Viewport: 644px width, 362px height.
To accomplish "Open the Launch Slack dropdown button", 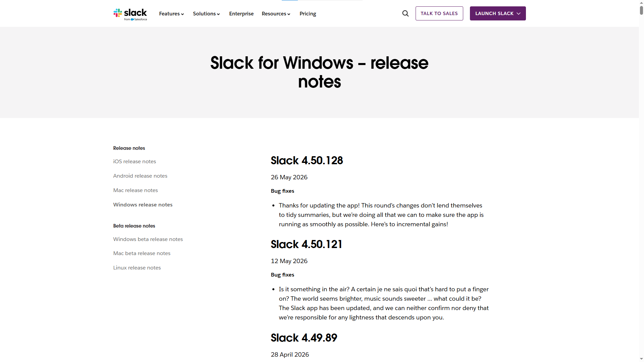I will pyautogui.click(x=498, y=13).
